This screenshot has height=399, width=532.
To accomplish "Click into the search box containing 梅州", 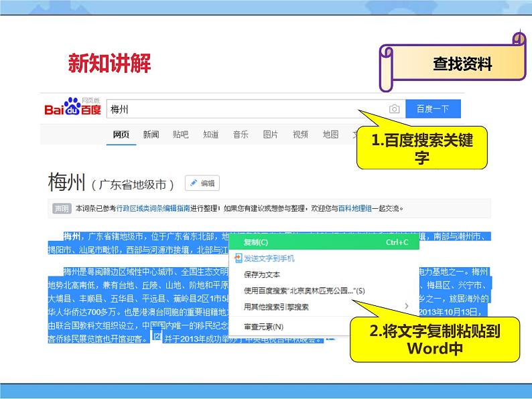I will pyautogui.click(x=256, y=109).
